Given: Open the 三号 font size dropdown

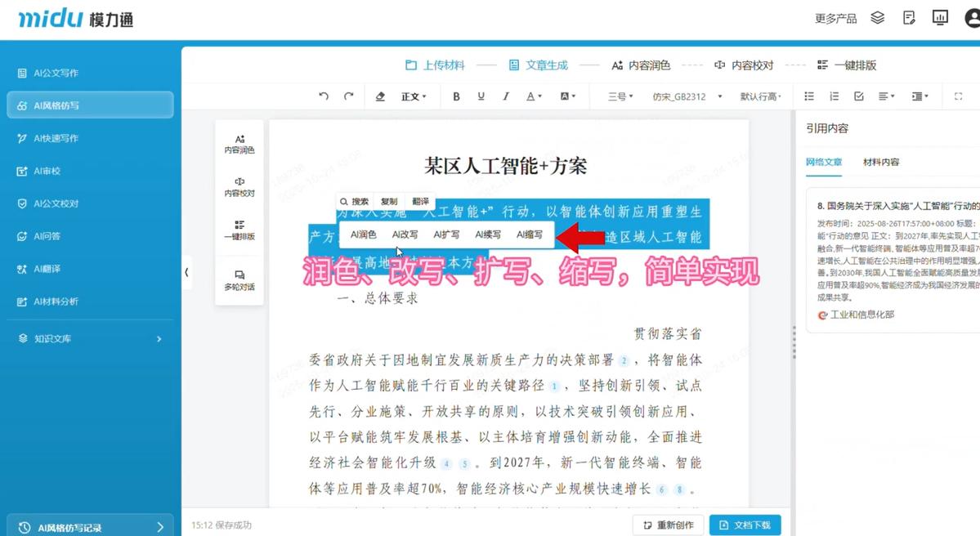Looking at the screenshot, I should point(620,96).
